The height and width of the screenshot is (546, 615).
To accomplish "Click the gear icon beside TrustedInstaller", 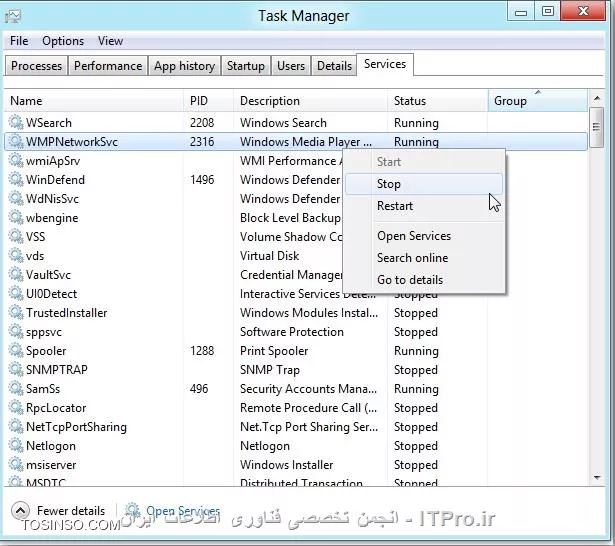I will coord(16,313).
